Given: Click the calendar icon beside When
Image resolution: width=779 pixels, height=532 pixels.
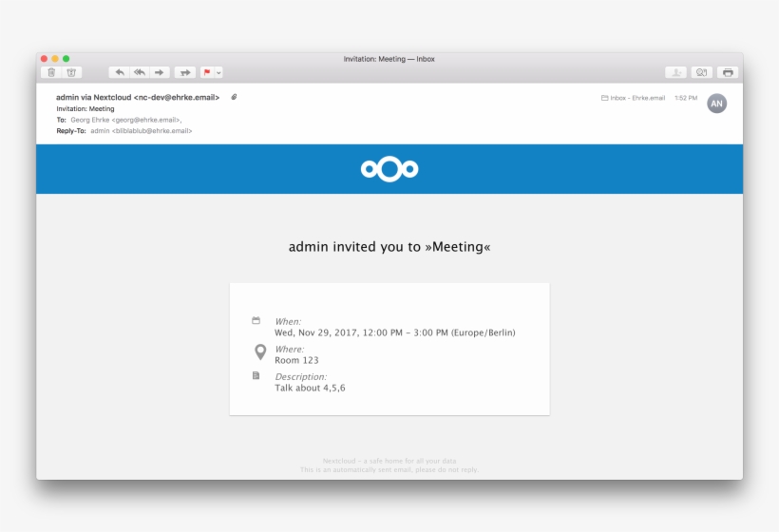Looking at the screenshot, I should tap(256, 321).
